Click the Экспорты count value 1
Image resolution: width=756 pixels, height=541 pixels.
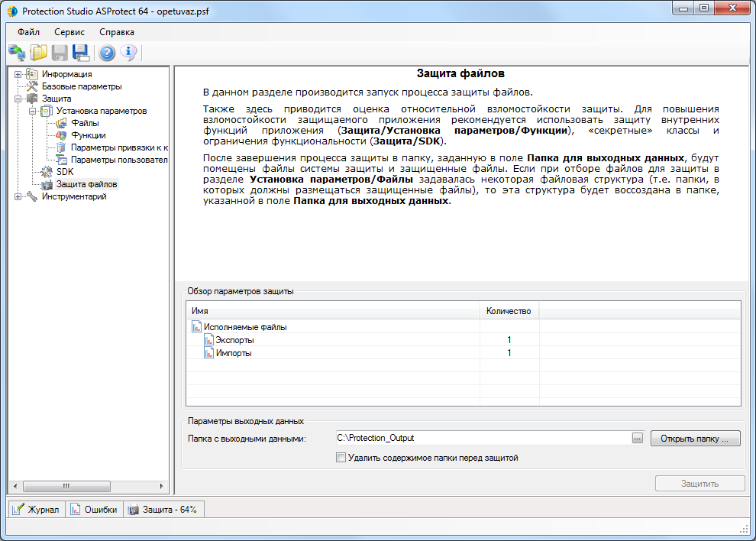(509, 340)
